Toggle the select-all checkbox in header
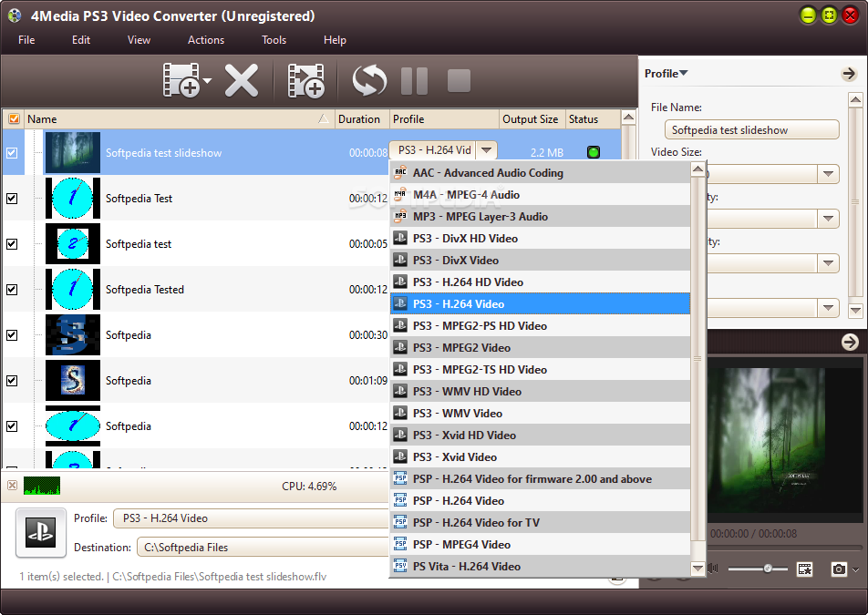The height and width of the screenshot is (615, 868). click(x=14, y=118)
